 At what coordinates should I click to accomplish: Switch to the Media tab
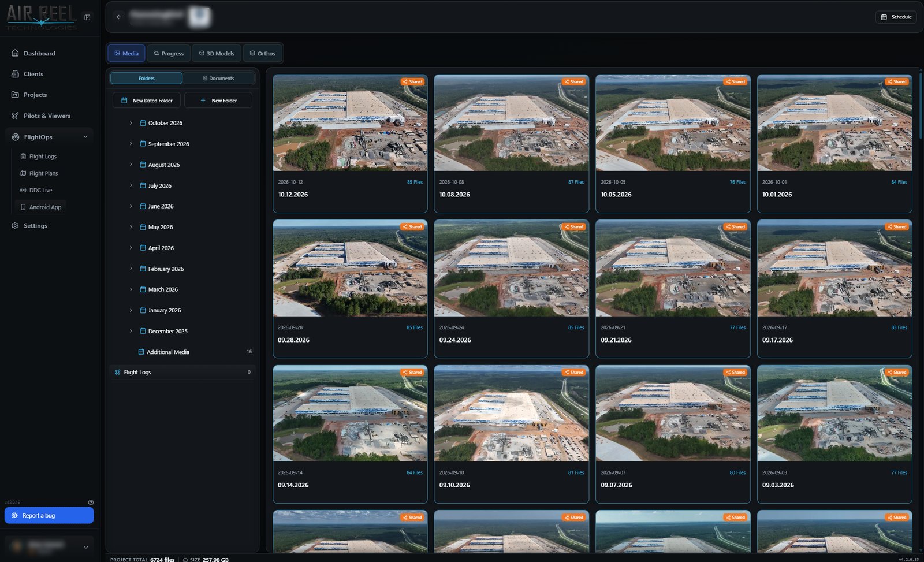pos(126,53)
